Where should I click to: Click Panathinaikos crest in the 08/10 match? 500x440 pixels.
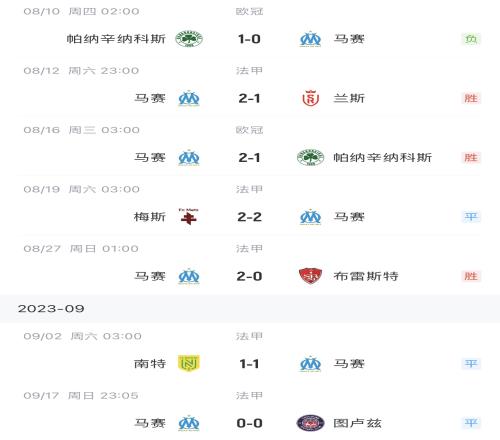click(x=189, y=39)
